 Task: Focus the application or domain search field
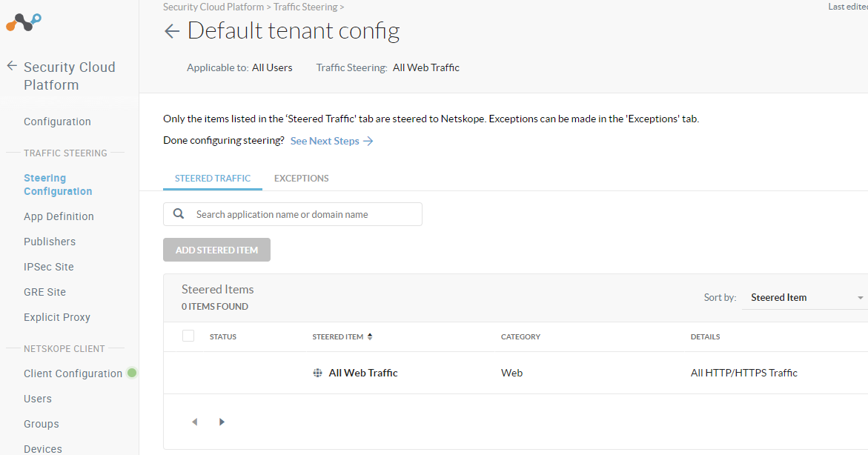coord(292,214)
